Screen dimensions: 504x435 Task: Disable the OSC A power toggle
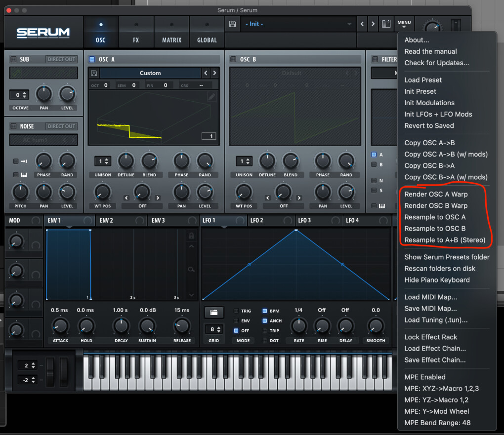pos(92,59)
